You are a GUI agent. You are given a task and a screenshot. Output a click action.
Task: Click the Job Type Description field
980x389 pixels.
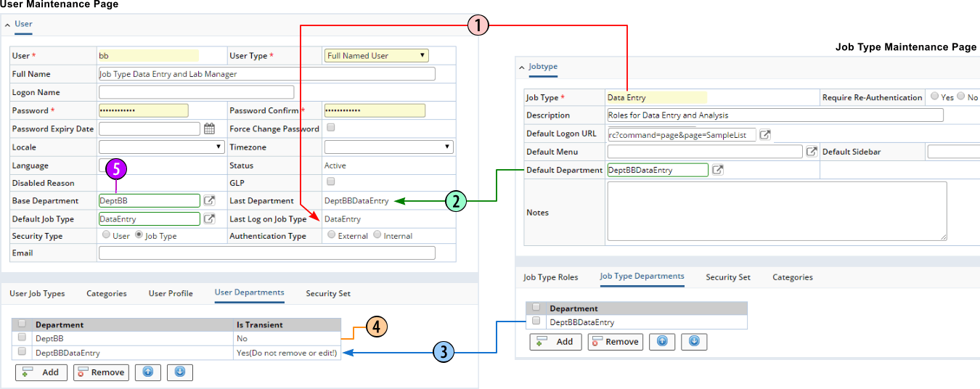click(775, 115)
